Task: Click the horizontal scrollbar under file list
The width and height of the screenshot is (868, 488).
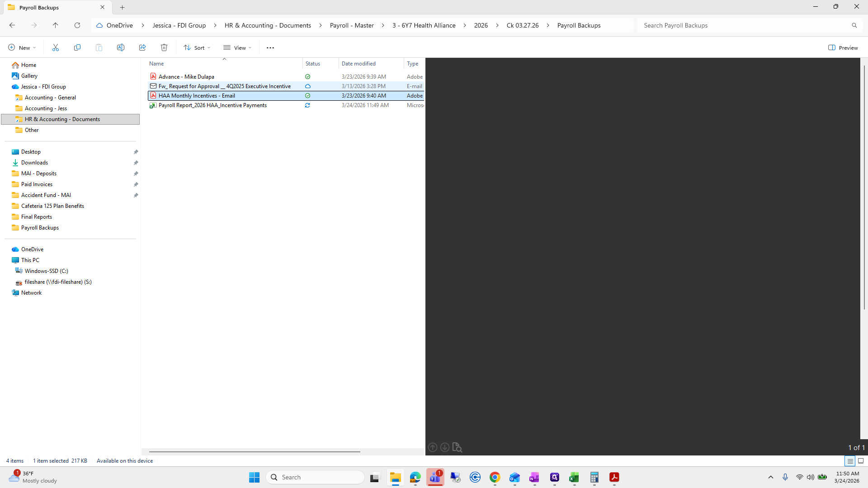Action: point(255,451)
